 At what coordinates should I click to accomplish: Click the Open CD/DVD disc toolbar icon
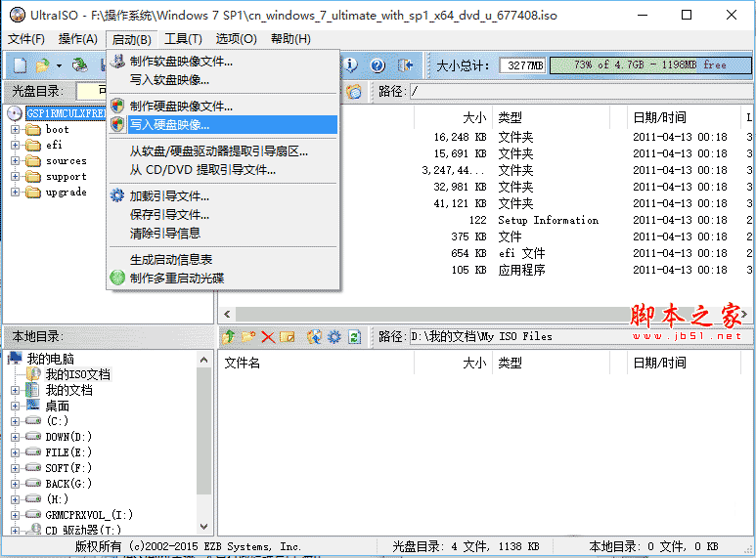80,65
